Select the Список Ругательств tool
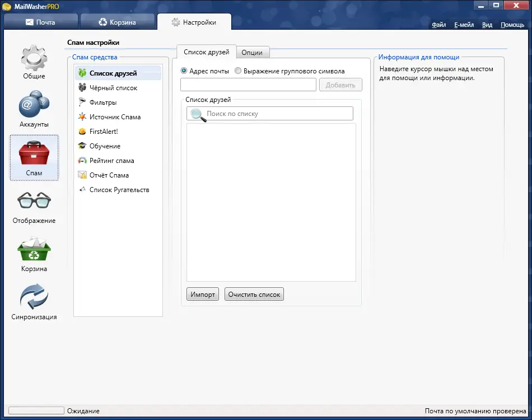 (118, 189)
